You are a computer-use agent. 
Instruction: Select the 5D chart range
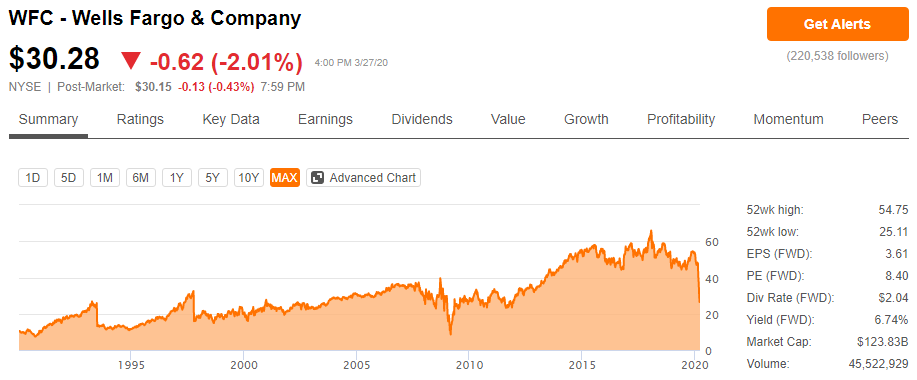point(69,178)
